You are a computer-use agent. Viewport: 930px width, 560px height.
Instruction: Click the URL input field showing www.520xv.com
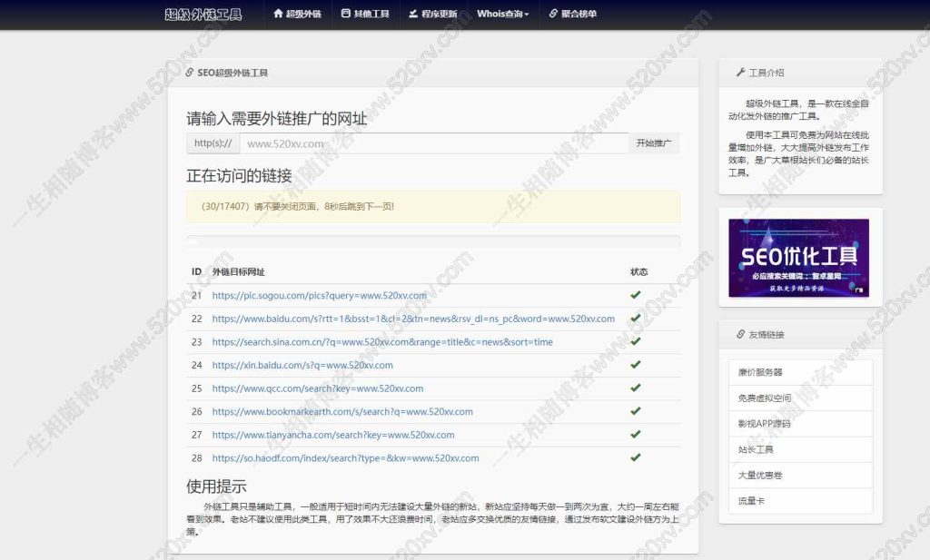pos(427,142)
